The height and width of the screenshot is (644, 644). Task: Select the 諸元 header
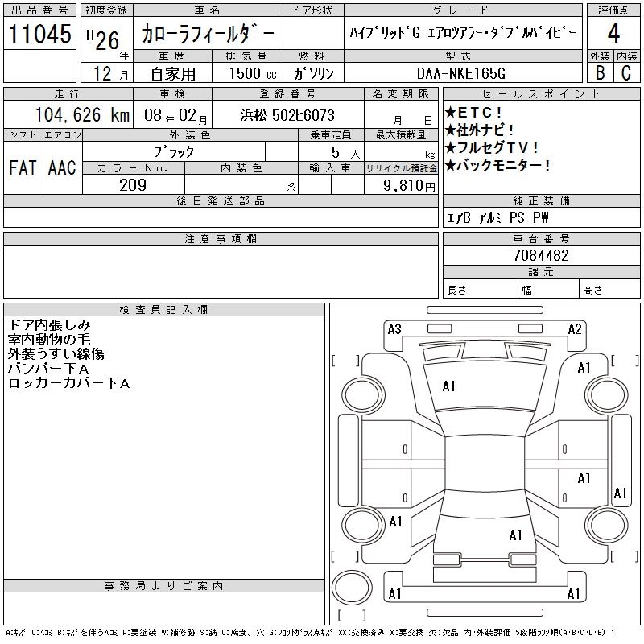tap(541, 272)
